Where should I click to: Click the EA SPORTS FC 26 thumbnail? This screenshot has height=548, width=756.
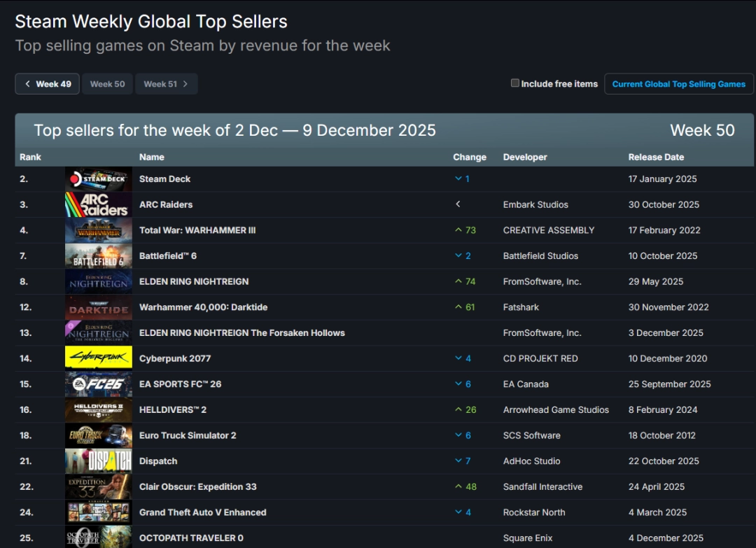coord(98,384)
